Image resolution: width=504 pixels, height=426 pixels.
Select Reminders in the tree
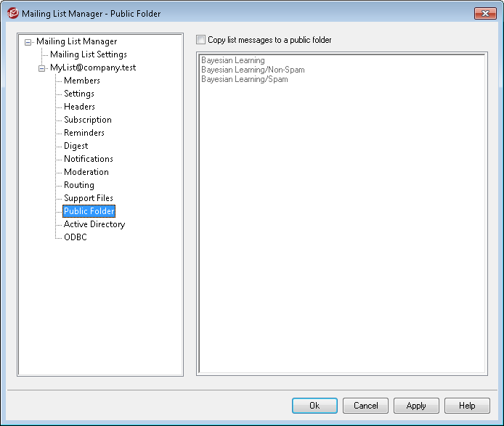click(x=84, y=133)
